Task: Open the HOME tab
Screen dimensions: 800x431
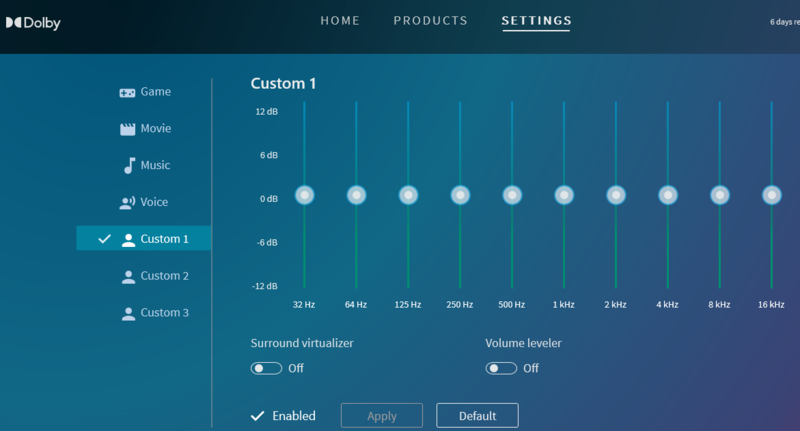Action: point(340,21)
